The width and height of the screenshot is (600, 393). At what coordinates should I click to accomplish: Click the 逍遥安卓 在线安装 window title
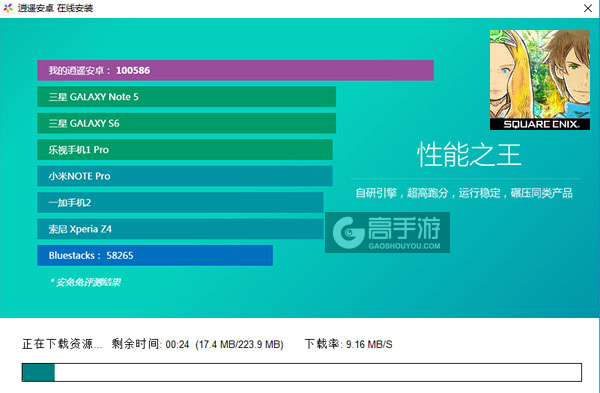coord(55,8)
